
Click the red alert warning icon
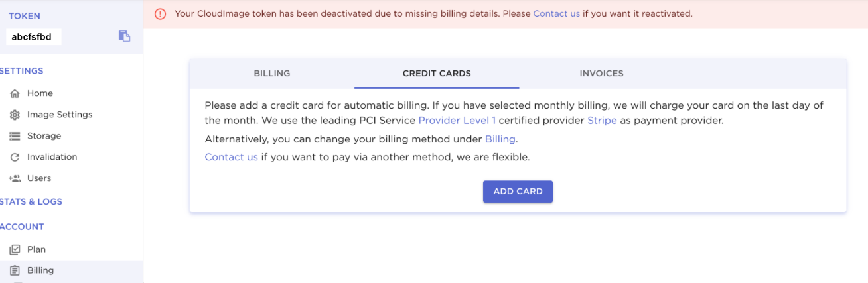pyautogui.click(x=160, y=14)
